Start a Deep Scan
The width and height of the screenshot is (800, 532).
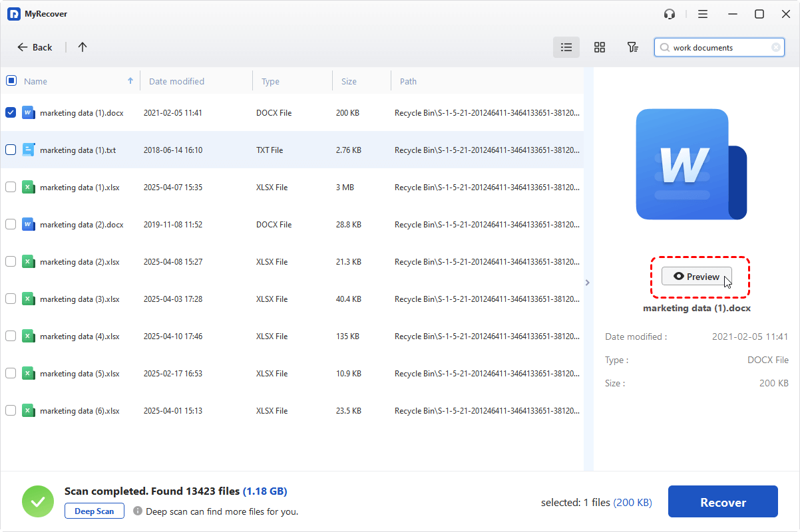pyautogui.click(x=95, y=511)
